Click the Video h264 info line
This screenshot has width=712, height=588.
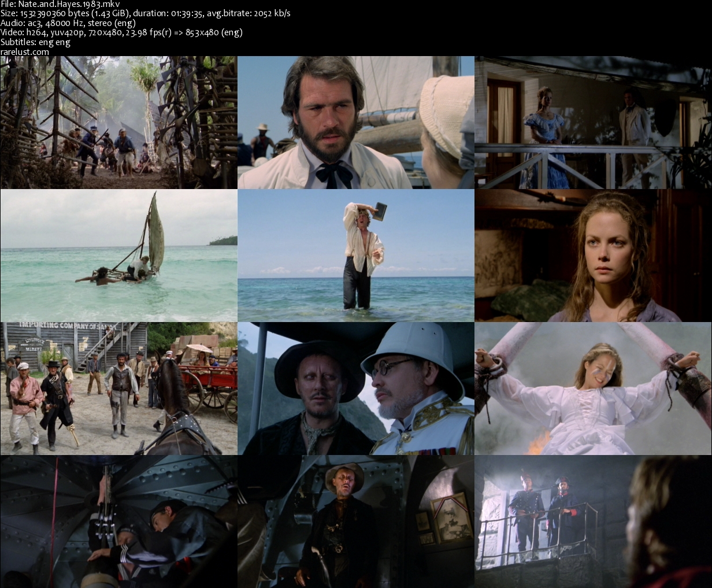pos(121,32)
